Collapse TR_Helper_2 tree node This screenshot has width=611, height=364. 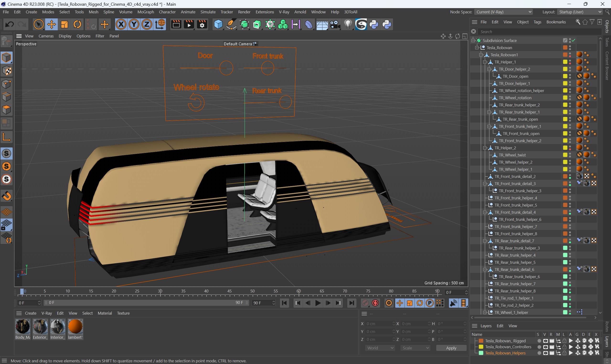pos(485,148)
